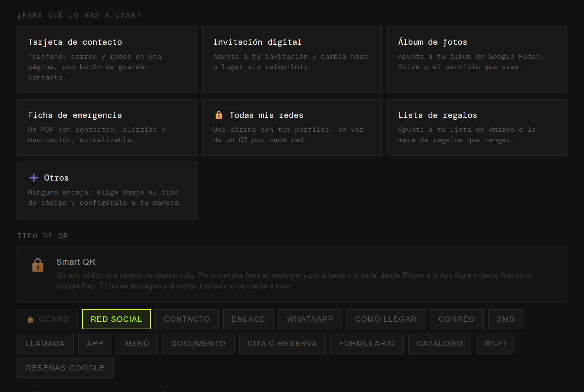Viewport: 584px width, 392px height.
Task: Click the purple plus icon beside Otros
Action: (x=34, y=178)
